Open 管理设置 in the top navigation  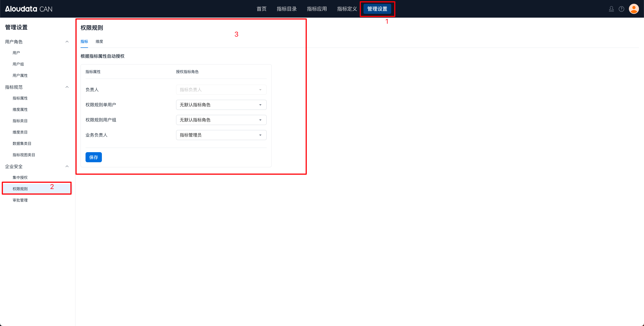pyautogui.click(x=377, y=9)
